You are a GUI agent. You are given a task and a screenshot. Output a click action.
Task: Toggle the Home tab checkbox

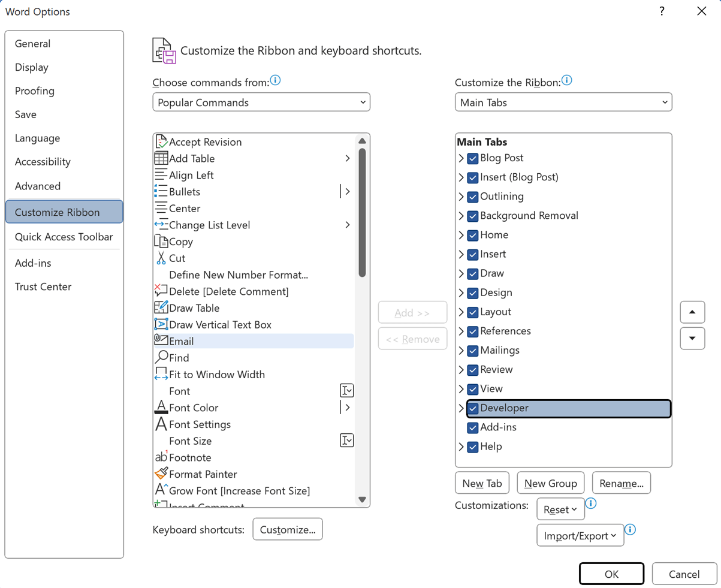(x=473, y=236)
